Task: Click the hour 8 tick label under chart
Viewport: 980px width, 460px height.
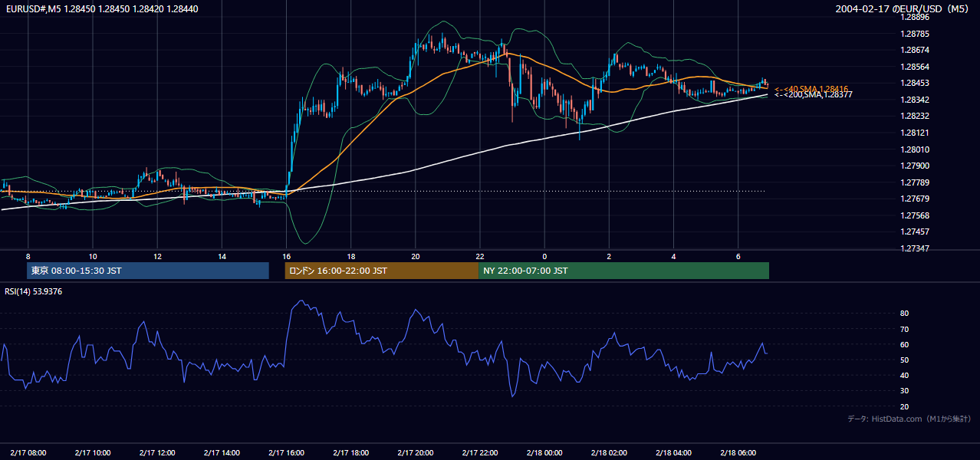Action: [28, 256]
